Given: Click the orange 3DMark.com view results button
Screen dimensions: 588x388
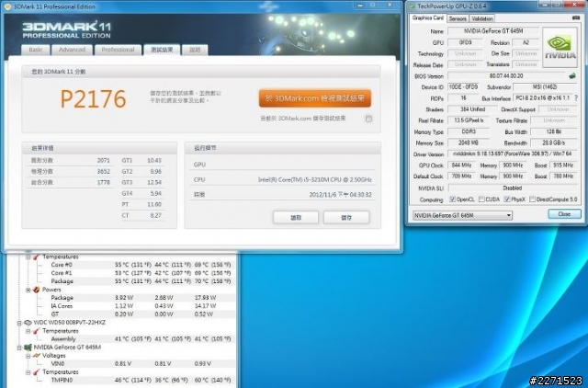Looking at the screenshot, I should coord(315,98).
